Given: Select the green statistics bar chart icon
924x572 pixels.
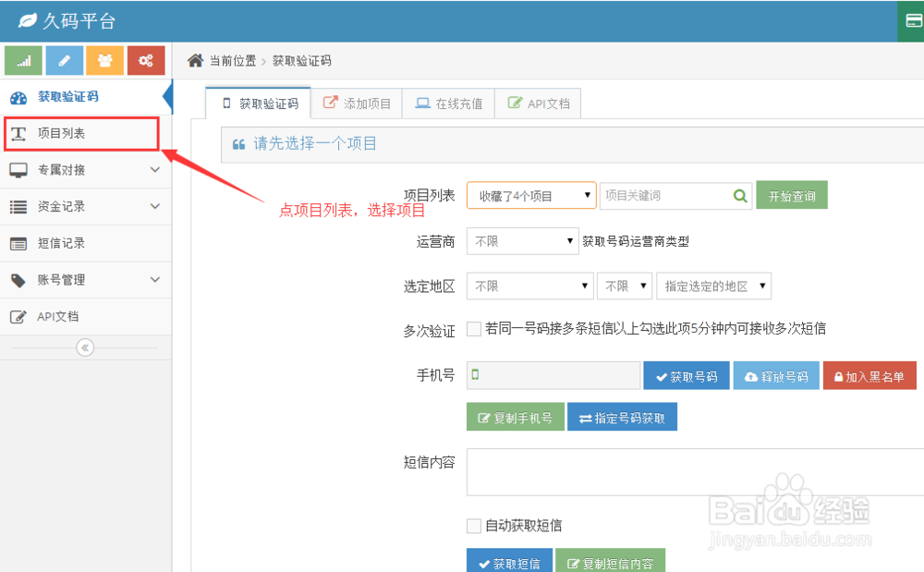Looking at the screenshot, I should point(22,59).
